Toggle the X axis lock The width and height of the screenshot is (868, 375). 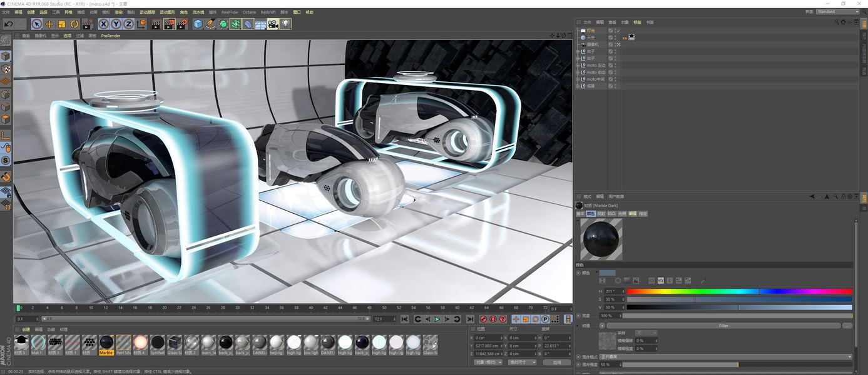pos(104,24)
